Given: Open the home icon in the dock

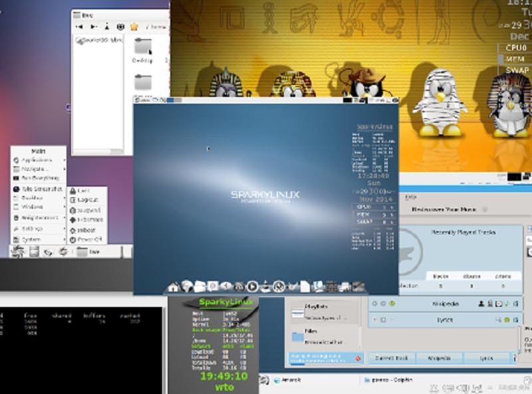Looking at the screenshot, I should click(173, 287).
